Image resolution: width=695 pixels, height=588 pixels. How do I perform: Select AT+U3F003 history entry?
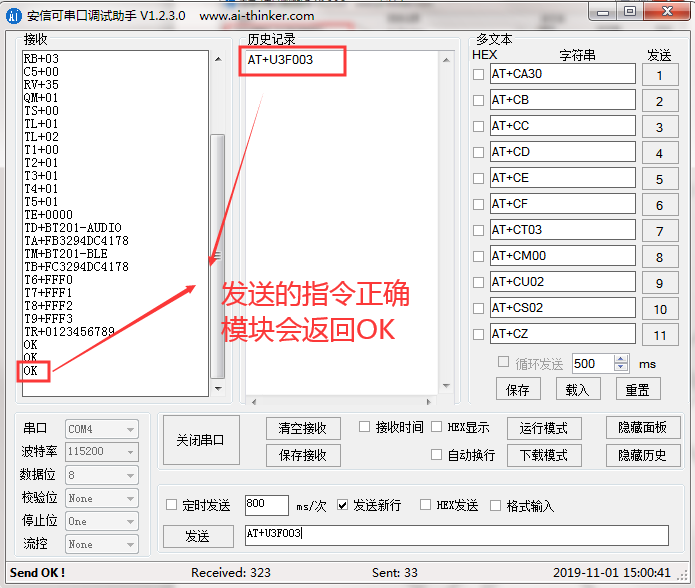280,60
